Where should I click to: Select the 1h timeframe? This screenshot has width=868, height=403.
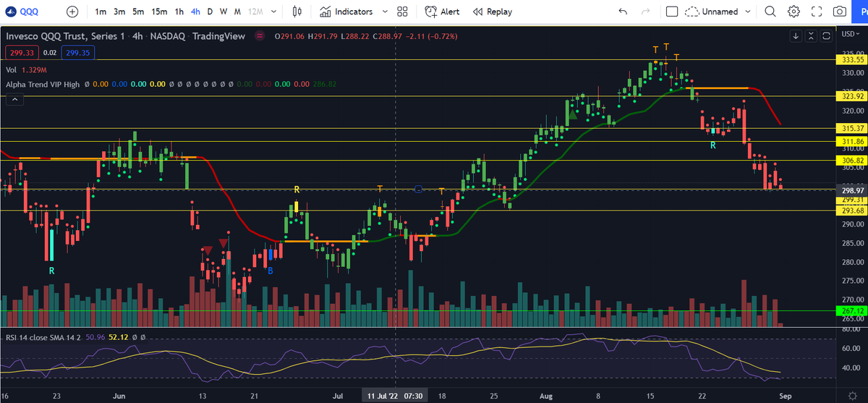click(x=179, y=12)
